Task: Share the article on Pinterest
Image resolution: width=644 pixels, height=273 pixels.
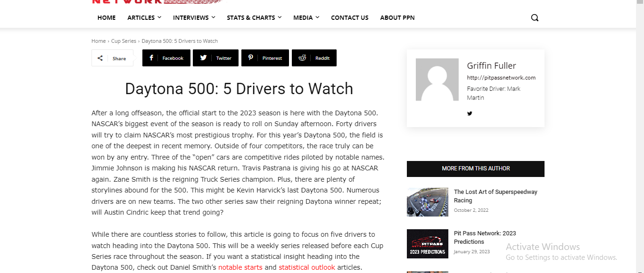Action: pyautogui.click(x=265, y=58)
